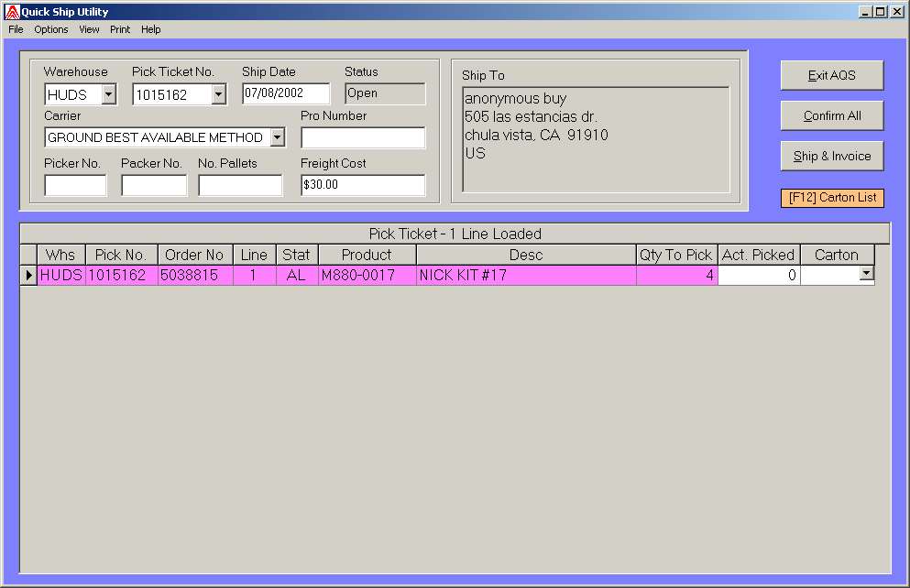
Task: Open the File menu
Action: [16, 29]
